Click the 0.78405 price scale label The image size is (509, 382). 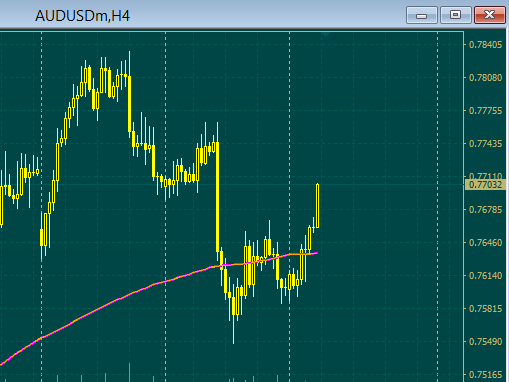[485, 45]
